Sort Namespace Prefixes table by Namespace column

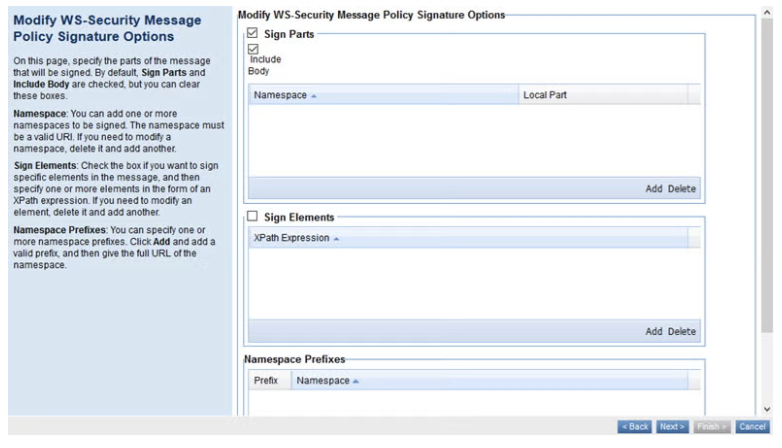click(x=489, y=380)
